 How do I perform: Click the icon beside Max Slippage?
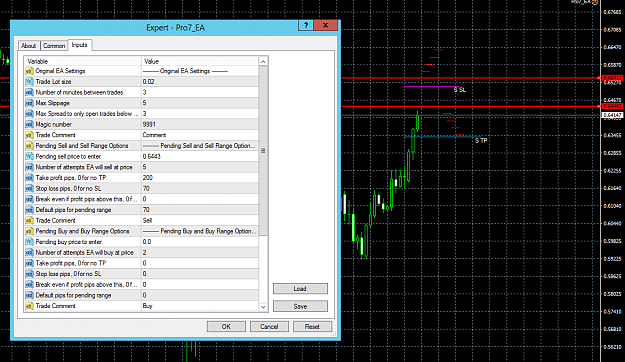pyautogui.click(x=29, y=103)
